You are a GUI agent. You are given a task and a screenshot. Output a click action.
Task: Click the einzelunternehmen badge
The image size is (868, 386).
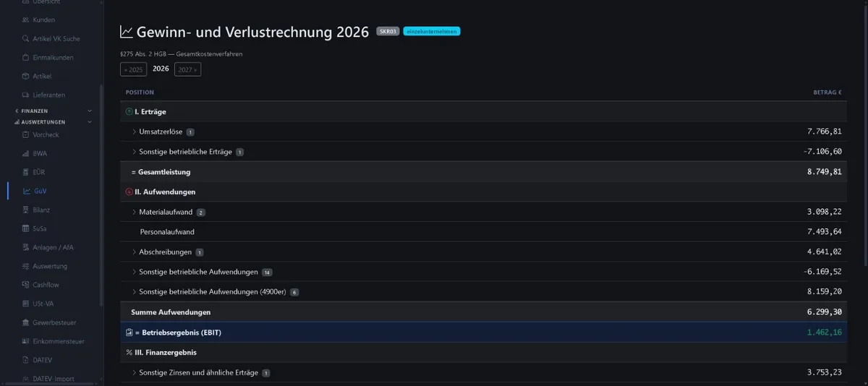click(432, 32)
